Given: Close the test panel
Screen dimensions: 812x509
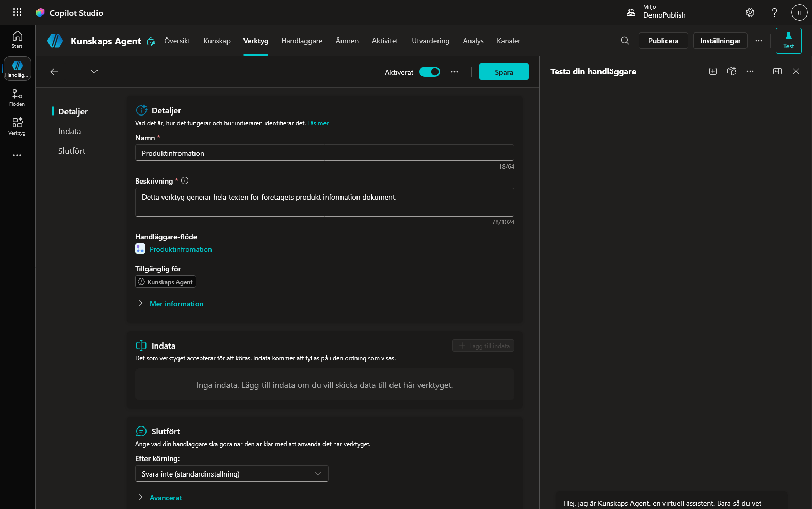Looking at the screenshot, I should tap(796, 71).
